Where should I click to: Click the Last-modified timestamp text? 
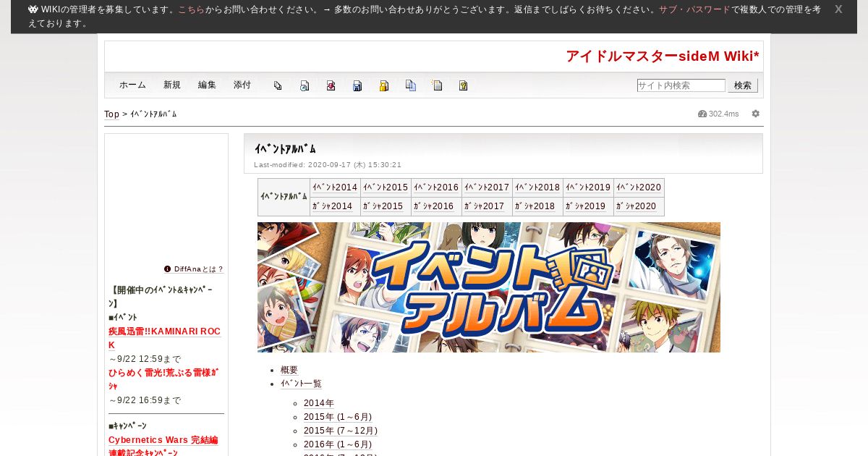[328, 165]
